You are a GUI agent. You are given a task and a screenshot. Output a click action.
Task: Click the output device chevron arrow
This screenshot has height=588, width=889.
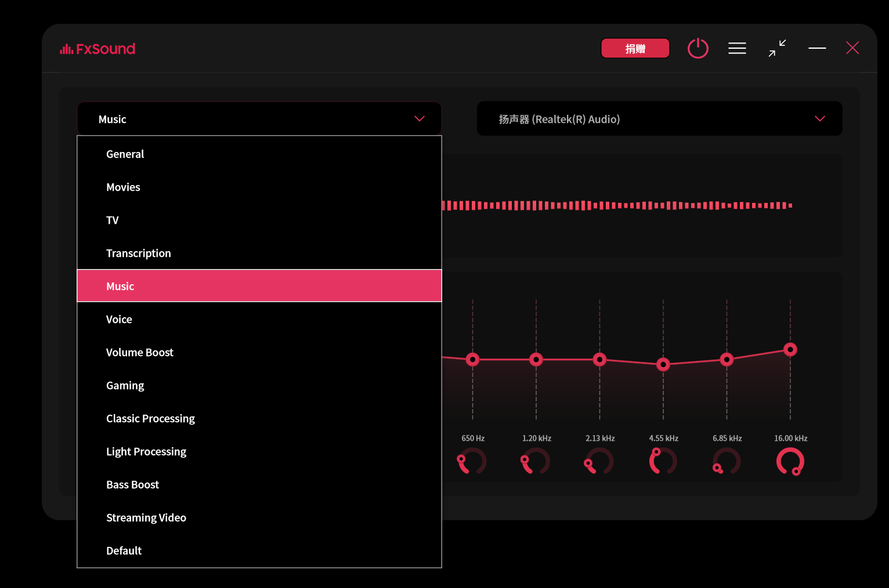pos(820,119)
